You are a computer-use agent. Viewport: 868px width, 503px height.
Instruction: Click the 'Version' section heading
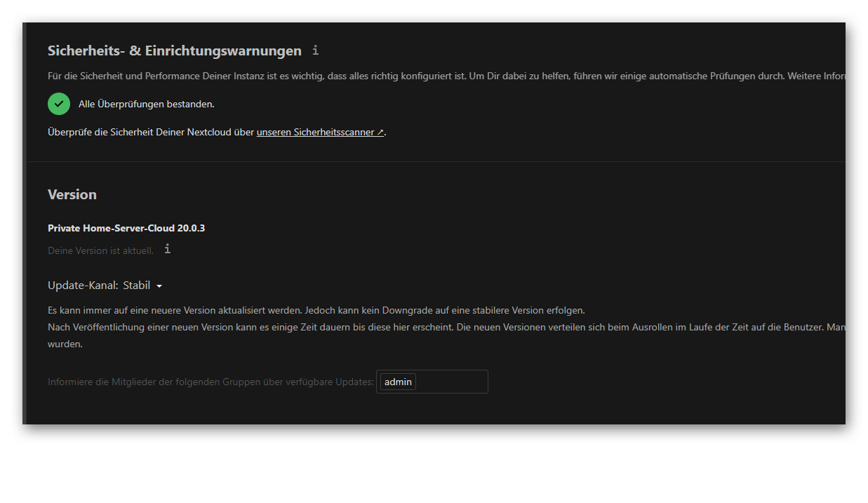(72, 194)
